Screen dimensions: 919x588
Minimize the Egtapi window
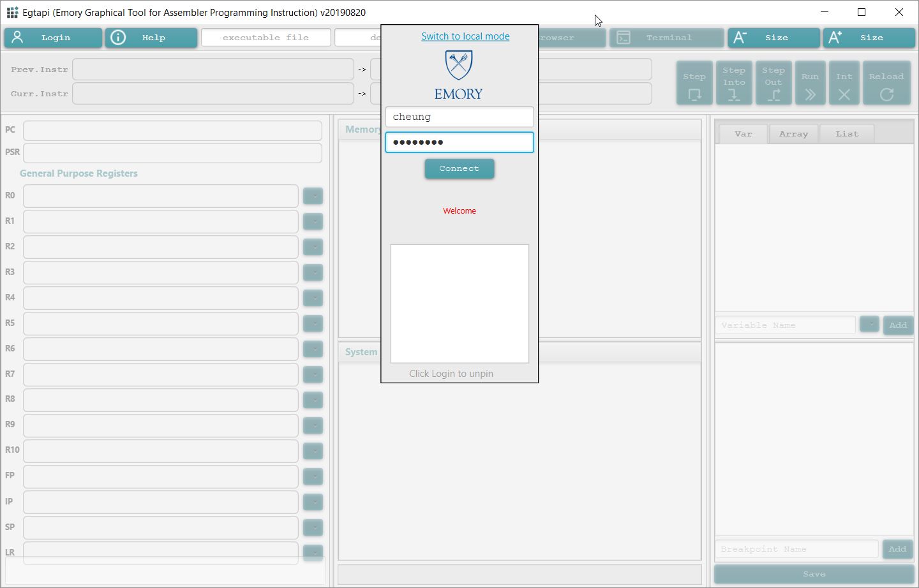coord(825,12)
